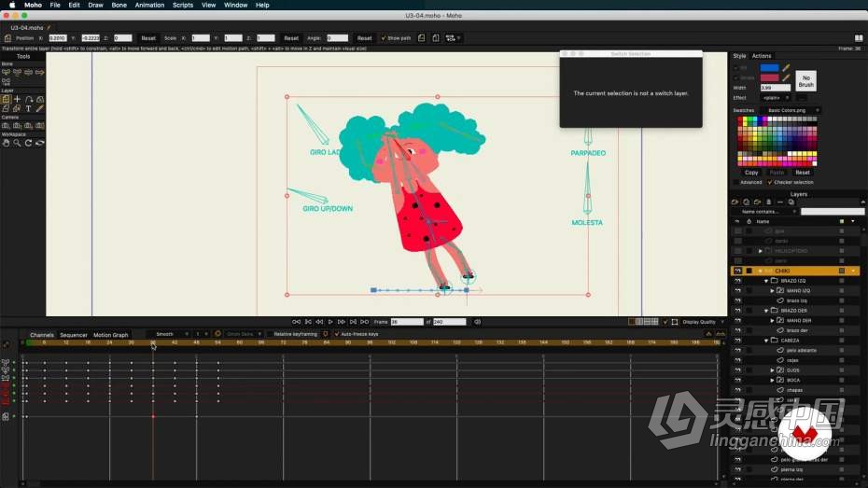Expand the MANO IZQ switch layer
Image resolution: width=868 pixels, height=488 pixels.
pyautogui.click(x=772, y=290)
